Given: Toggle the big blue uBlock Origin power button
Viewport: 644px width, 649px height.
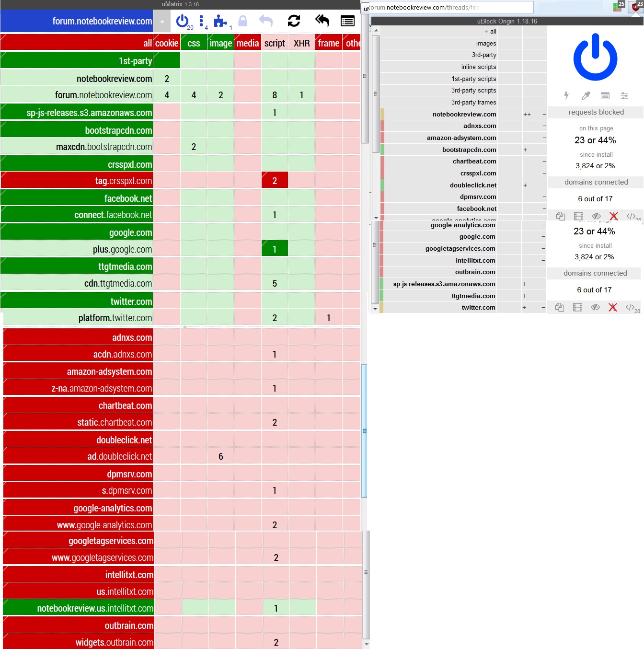Looking at the screenshot, I should point(596,58).
